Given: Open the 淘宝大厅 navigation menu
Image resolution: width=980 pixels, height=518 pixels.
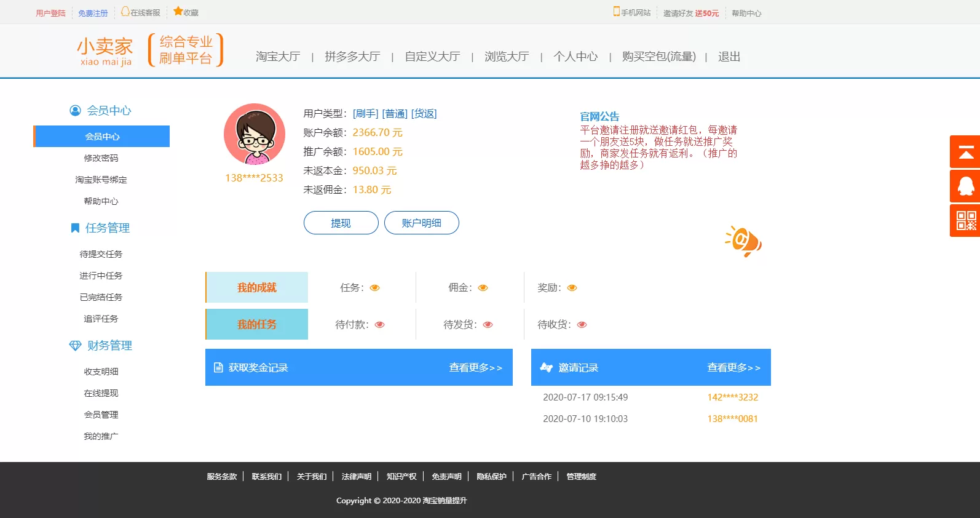Looking at the screenshot, I should (x=278, y=57).
